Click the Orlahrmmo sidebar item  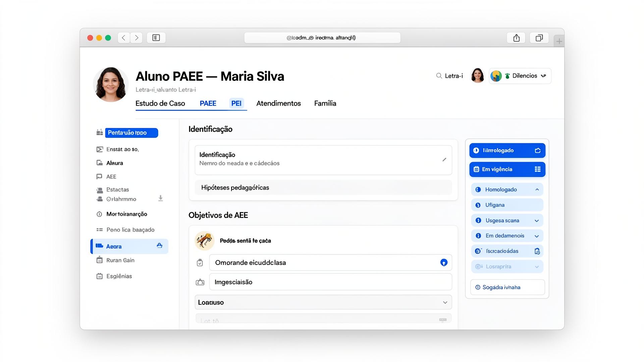click(x=121, y=199)
